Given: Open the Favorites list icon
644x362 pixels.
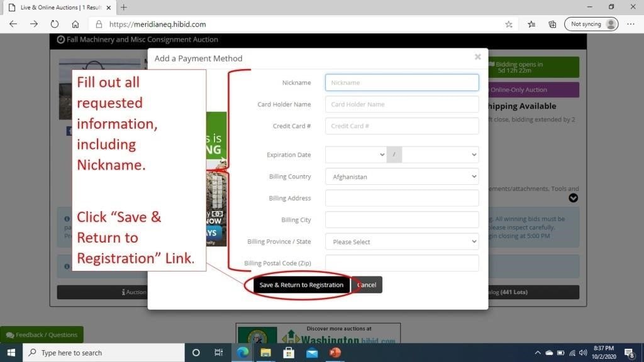Looking at the screenshot, I should (x=531, y=25).
